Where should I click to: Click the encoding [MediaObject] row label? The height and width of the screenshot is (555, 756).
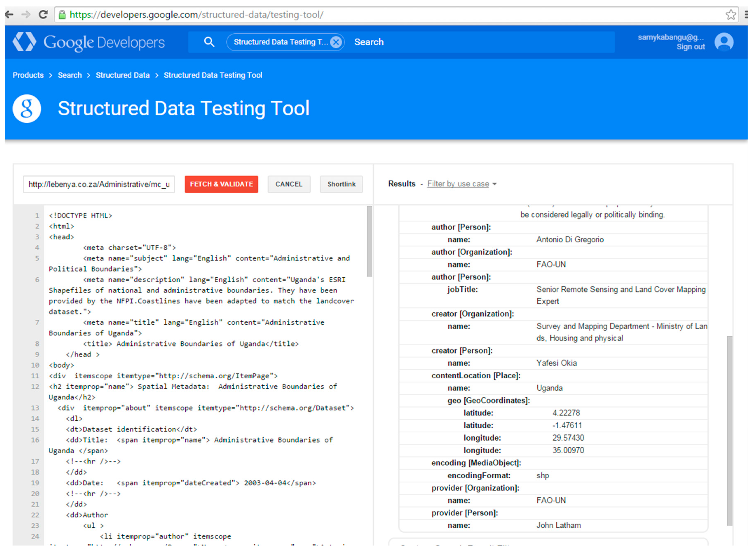[x=476, y=463]
